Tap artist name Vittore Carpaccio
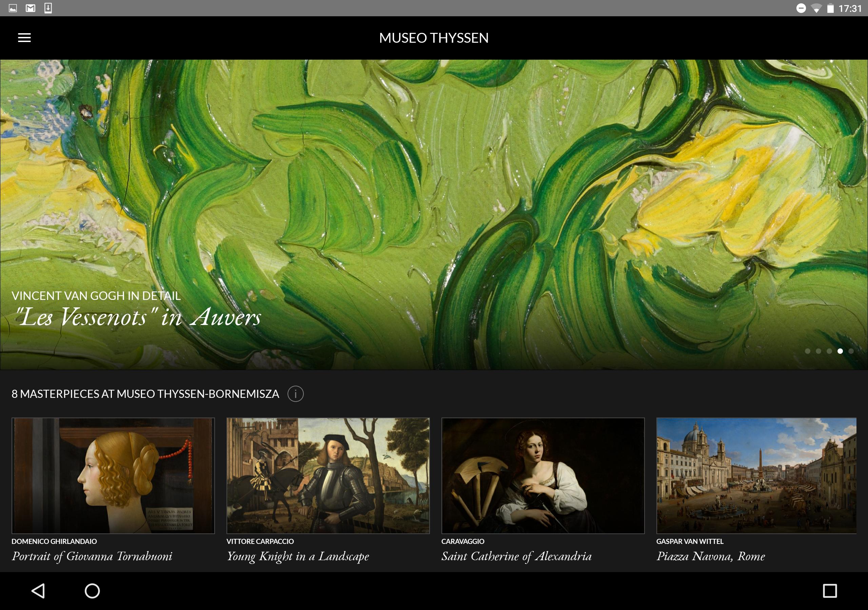Viewport: 868px width, 610px height. tap(260, 541)
